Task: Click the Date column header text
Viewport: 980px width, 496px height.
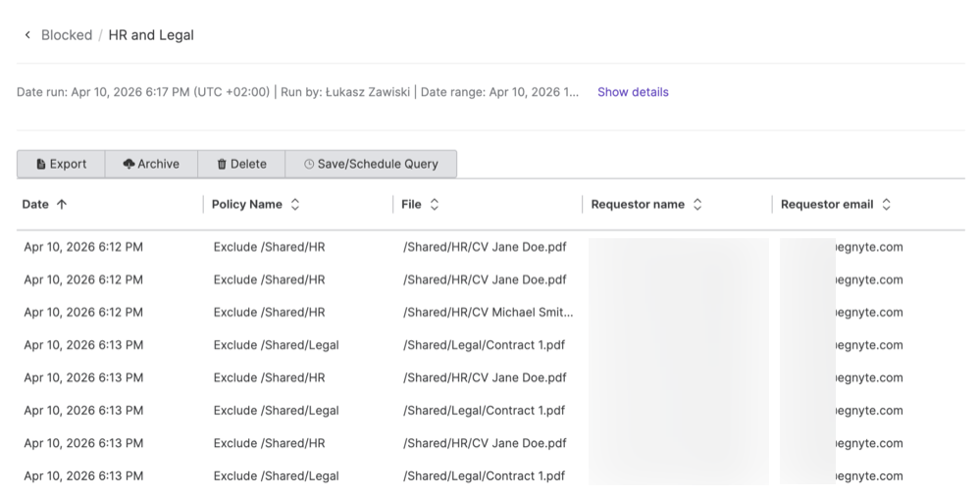Action: pos(36,205)
